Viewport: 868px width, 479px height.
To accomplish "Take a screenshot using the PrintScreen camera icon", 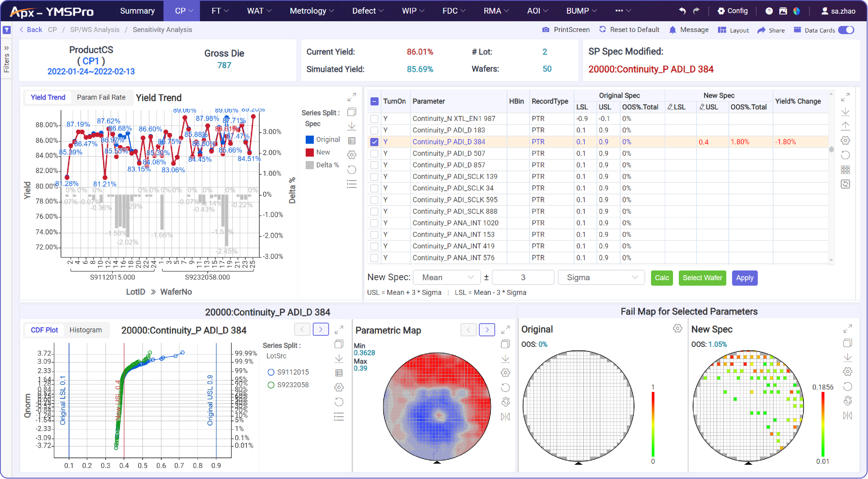I will tap(545, 30).
